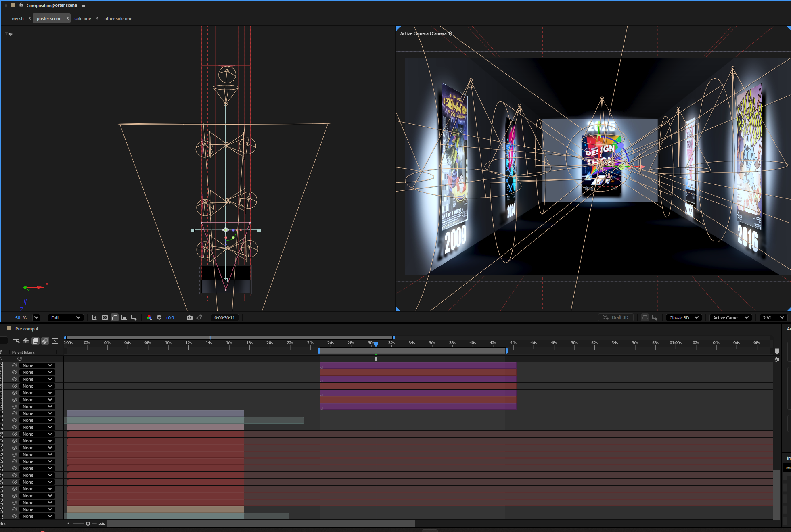
Task: Toggle the region of interest
Action: pos(124,318)
